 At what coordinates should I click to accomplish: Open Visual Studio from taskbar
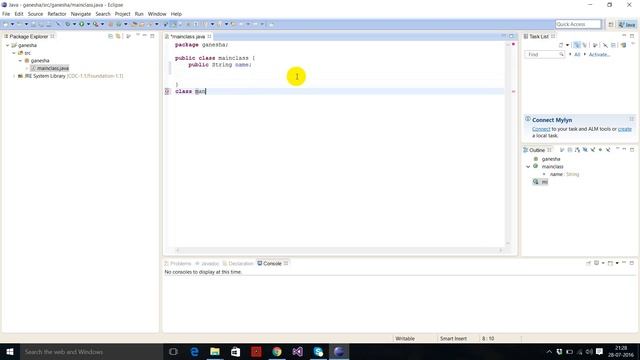pyautogui.click(x=298, y=351)
